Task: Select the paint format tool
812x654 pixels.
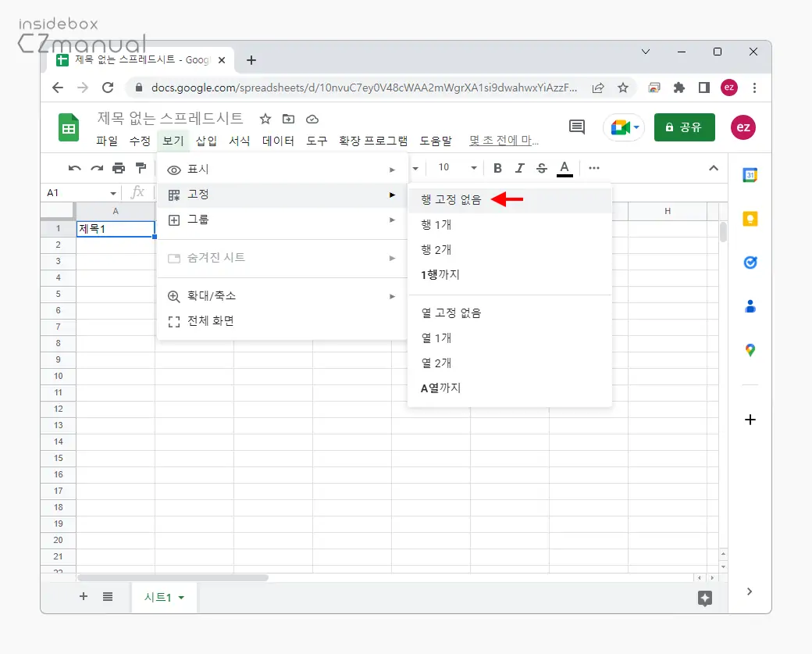Action: click(143, 168)
